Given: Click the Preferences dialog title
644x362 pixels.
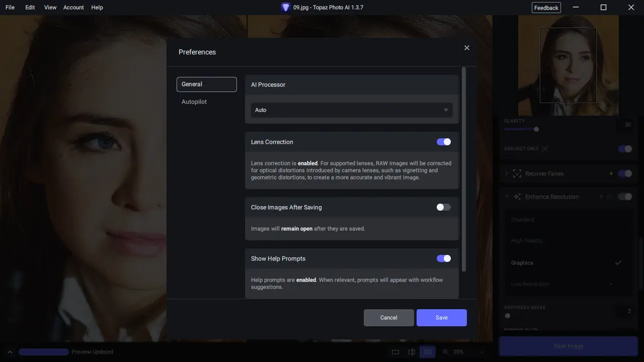Looking at the screenshot, I should coord(197,52).
